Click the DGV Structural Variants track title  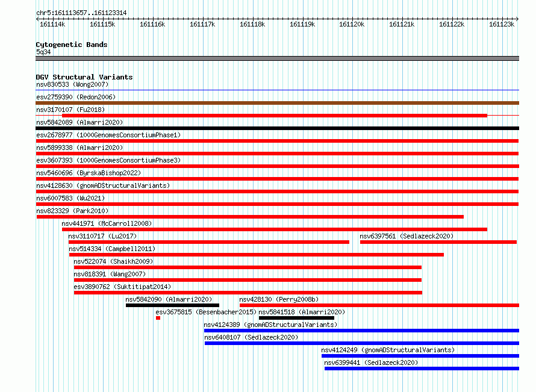84,77
